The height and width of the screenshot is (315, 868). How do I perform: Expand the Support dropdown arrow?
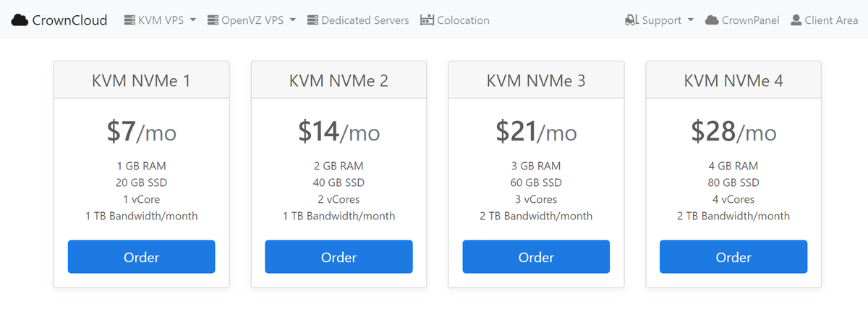pyautogui.click(x=691, y=20)
